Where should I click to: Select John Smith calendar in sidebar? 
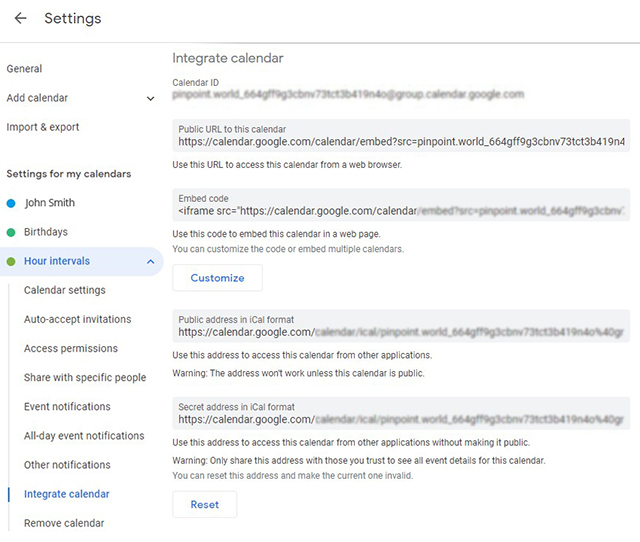coord(49,203)
